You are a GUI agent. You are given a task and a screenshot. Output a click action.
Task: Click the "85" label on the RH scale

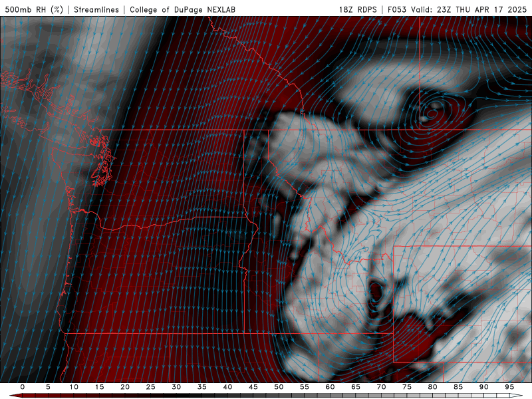tap(458, 387)
